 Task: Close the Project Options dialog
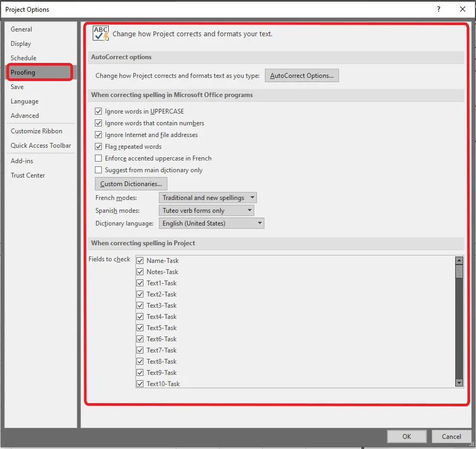click(x=462, y=9)
